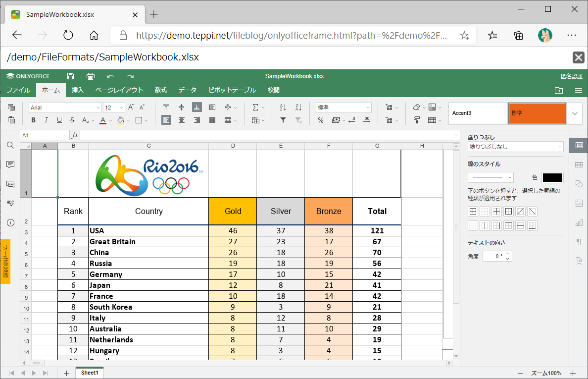This screenshot has width=588, height=379.
Task: Redo the last undone action
Action: 130,77
